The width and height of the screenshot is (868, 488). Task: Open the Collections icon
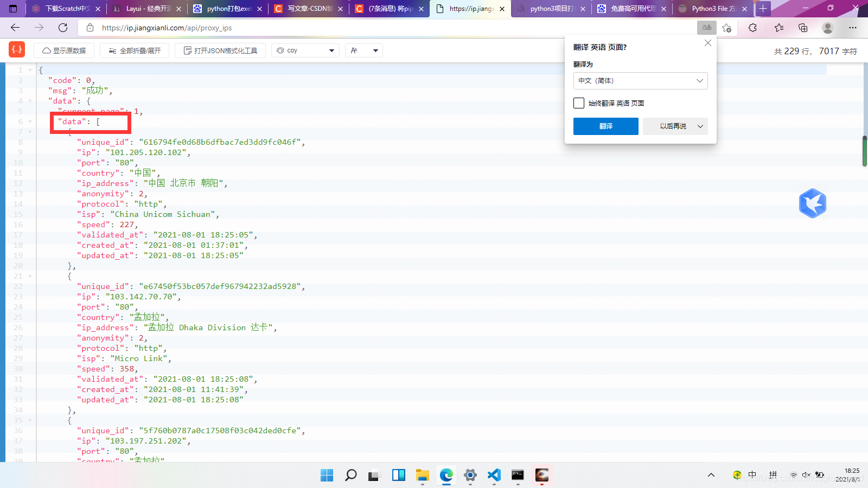(803, 28)
